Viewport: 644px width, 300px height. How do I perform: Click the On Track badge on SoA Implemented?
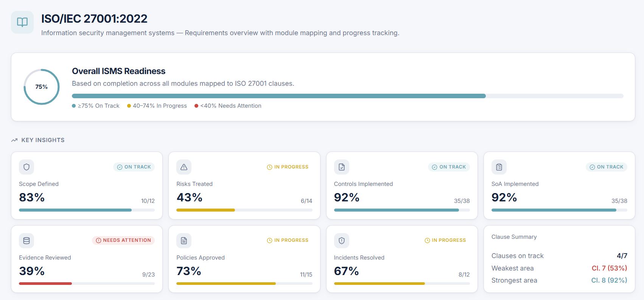pos(607,167)
